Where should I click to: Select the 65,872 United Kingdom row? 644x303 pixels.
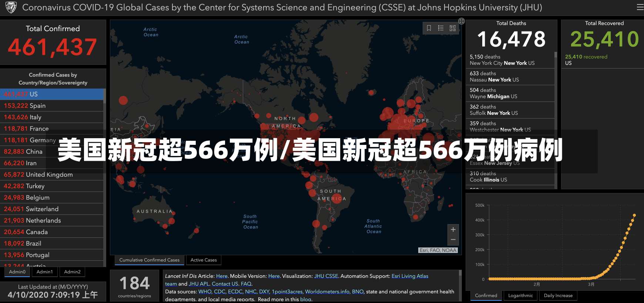coord(52,174)
